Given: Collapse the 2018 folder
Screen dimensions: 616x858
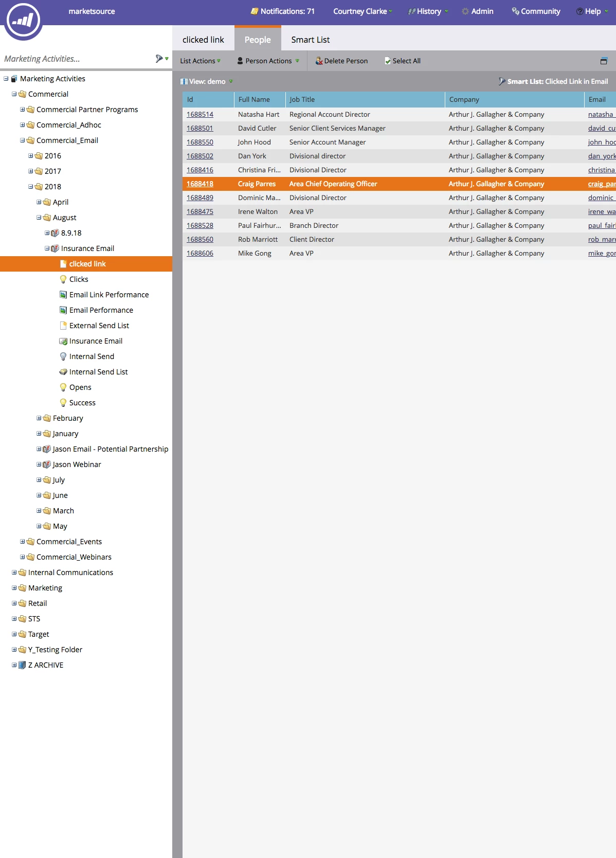Looking at the screenshot, I should [x=31, y=187].
